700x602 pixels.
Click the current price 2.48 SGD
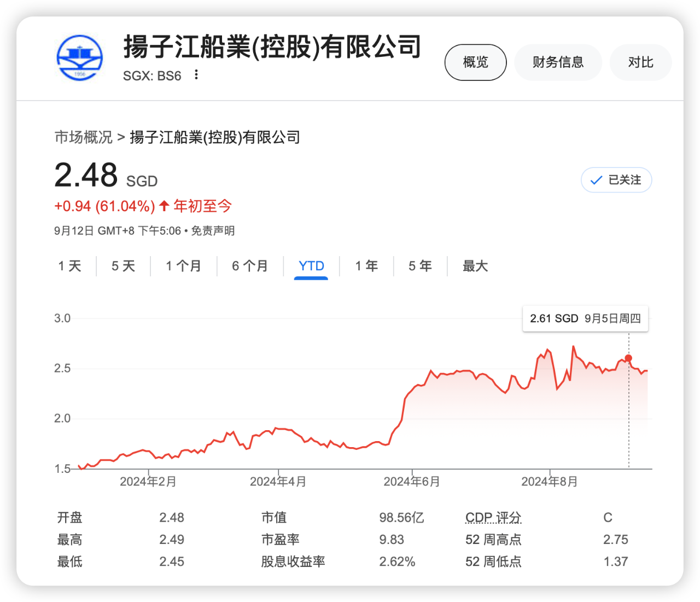click(x=106, y=176)
